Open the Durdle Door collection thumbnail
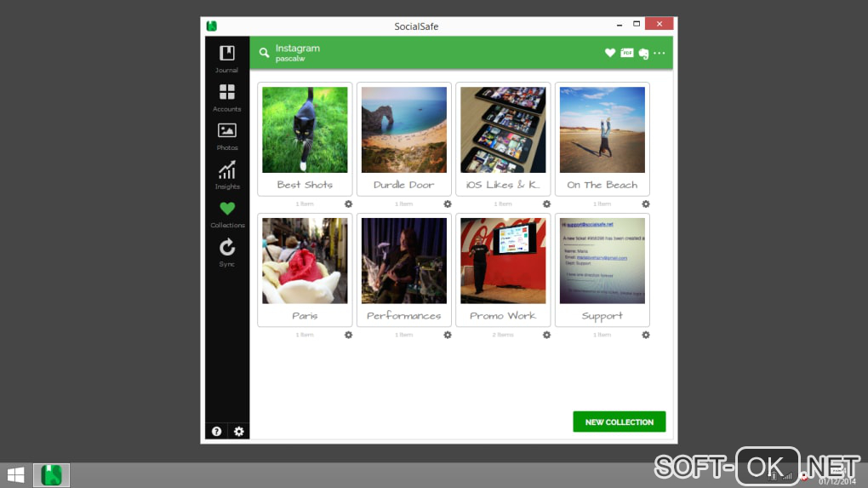The width and height of the screenshot is (868, 488). click(x=404, y=129)
